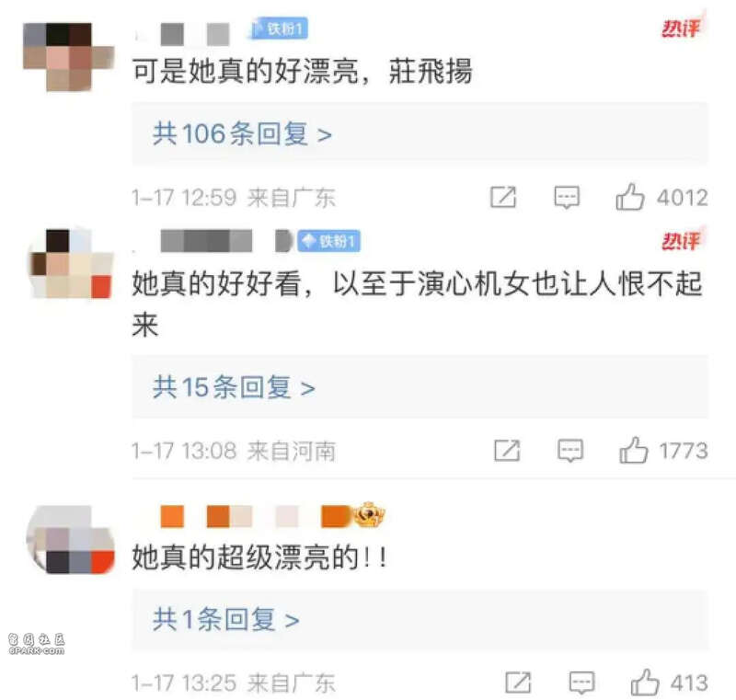Open second commenter's avatar
This screenshot has height=700, width=736.
pyautogui.click(x=71, y=264)
